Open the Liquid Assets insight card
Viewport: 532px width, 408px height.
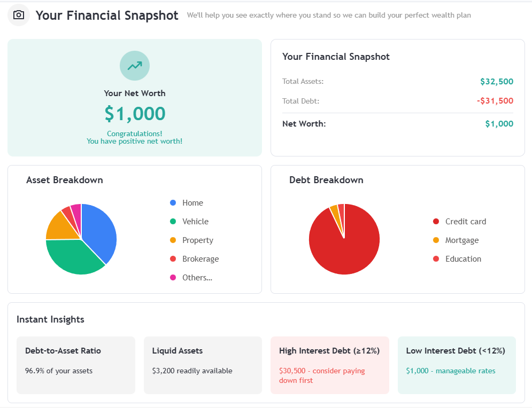[203, 365]
